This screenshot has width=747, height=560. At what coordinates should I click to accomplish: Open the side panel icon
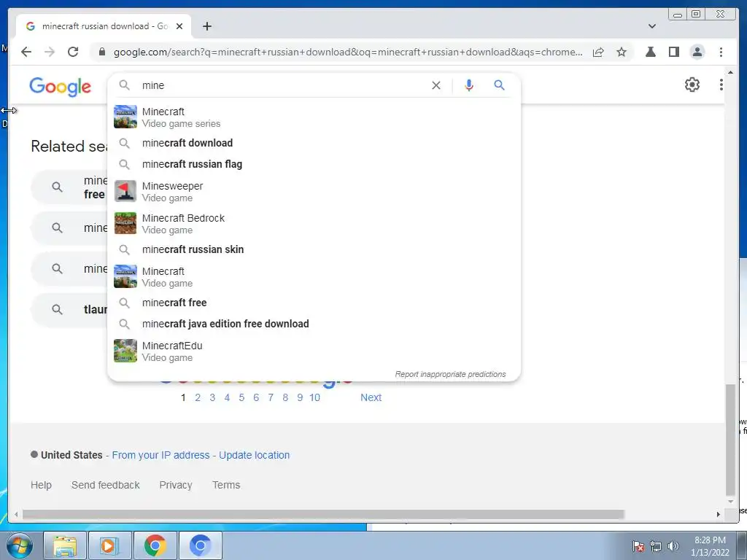[673, 52]
